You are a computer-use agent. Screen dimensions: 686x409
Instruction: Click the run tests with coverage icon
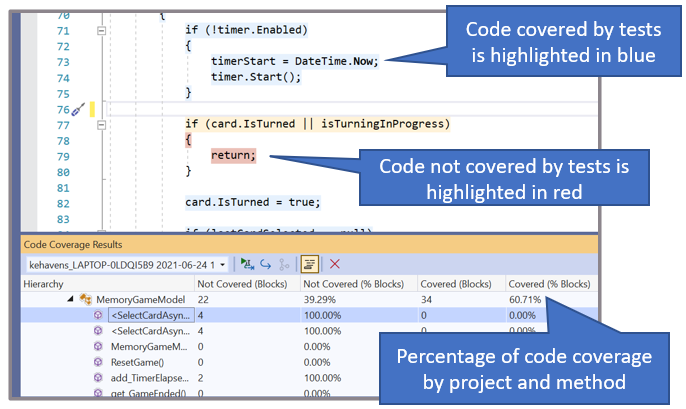247,264
